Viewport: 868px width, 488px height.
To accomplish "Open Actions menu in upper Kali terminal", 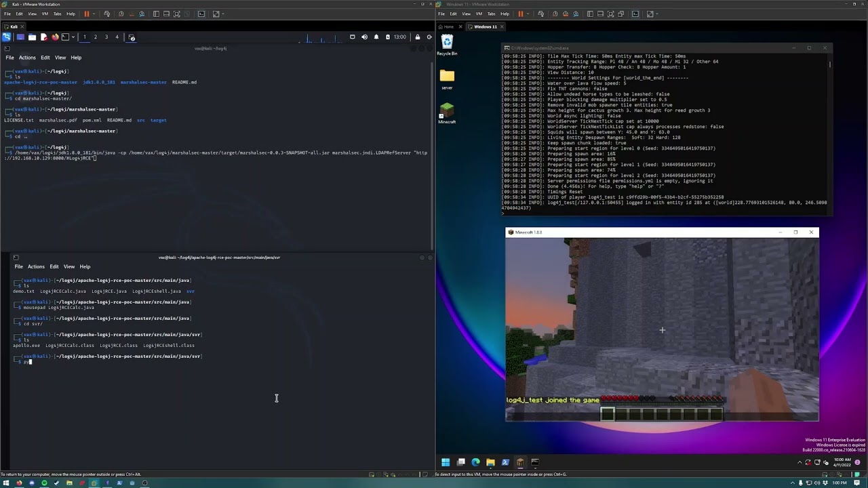I will click(27, 58).
